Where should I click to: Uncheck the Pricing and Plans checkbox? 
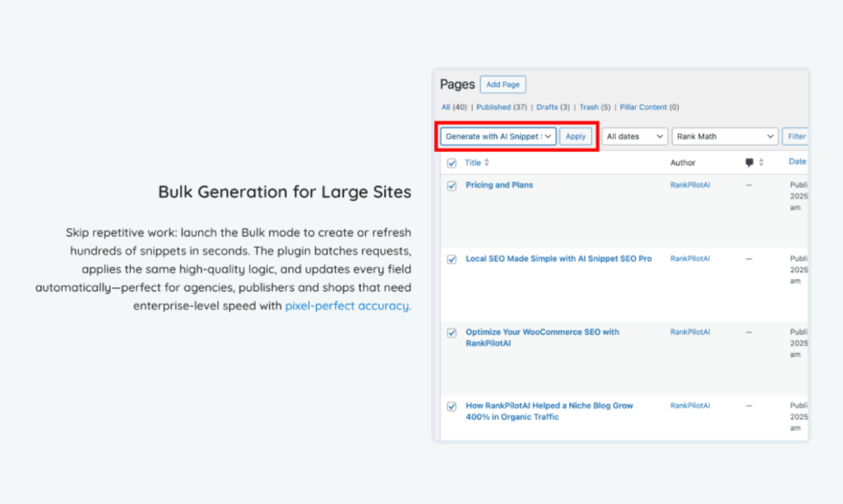[x=452, y=186]
